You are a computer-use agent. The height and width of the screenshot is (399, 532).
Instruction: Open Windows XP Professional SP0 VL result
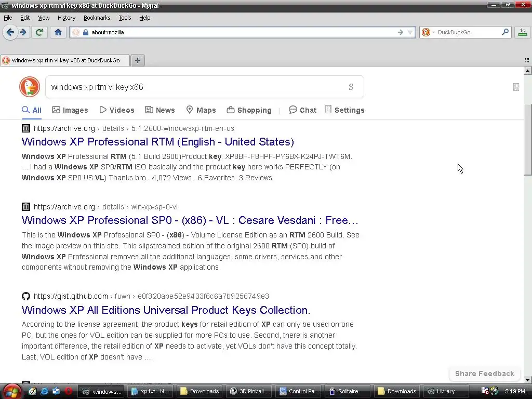click(x=190, y=220)
